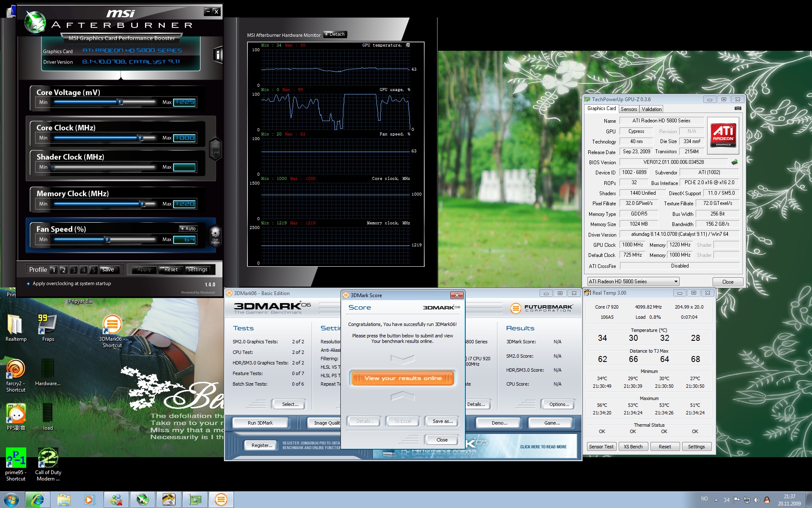Toggle the Auto fan speed option
The image size is (812, 508).
click(x=188, y=229)
